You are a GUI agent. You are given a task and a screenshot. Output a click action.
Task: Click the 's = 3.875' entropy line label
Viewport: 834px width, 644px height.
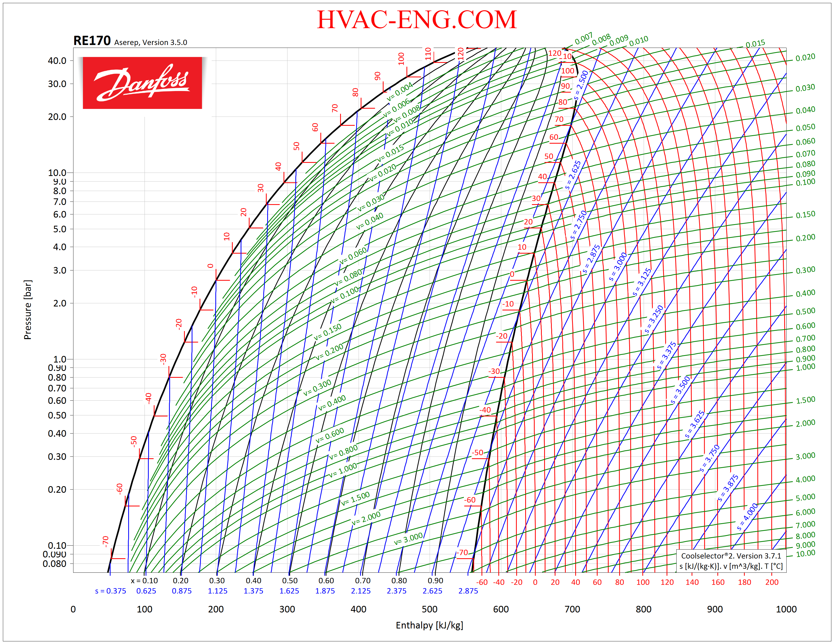click(728, 488)
